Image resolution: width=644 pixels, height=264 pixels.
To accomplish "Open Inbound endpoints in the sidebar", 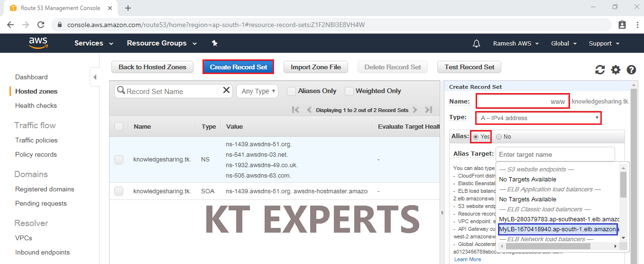I will click(42, 252).
